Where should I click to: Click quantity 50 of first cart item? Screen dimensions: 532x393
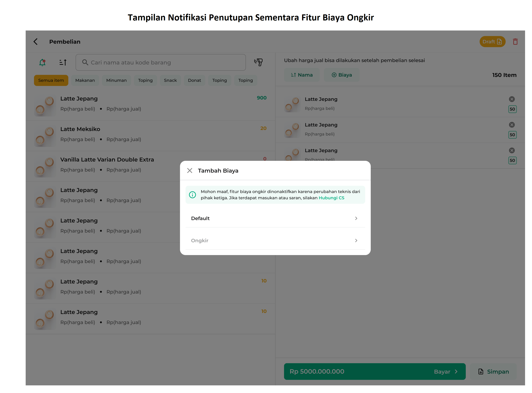(512, 109)
